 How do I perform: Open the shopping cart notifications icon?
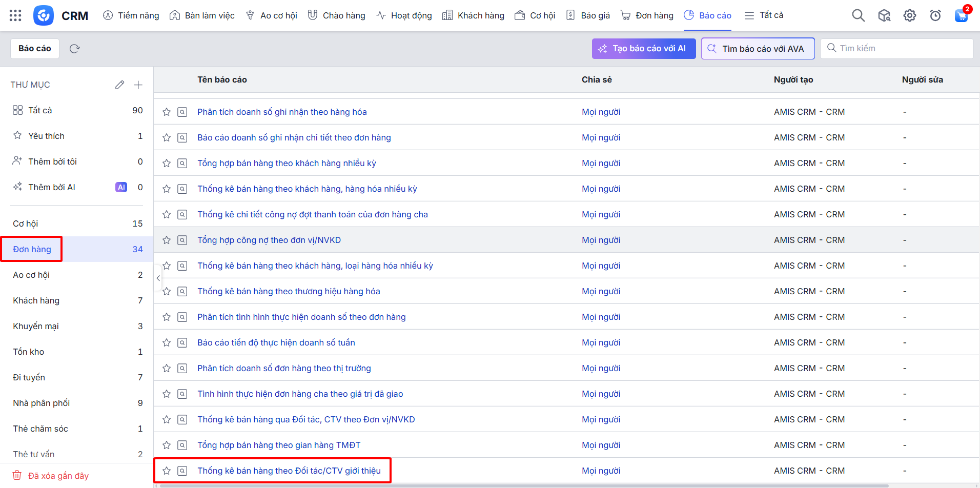pyautogui.click(x=961, y=15)
